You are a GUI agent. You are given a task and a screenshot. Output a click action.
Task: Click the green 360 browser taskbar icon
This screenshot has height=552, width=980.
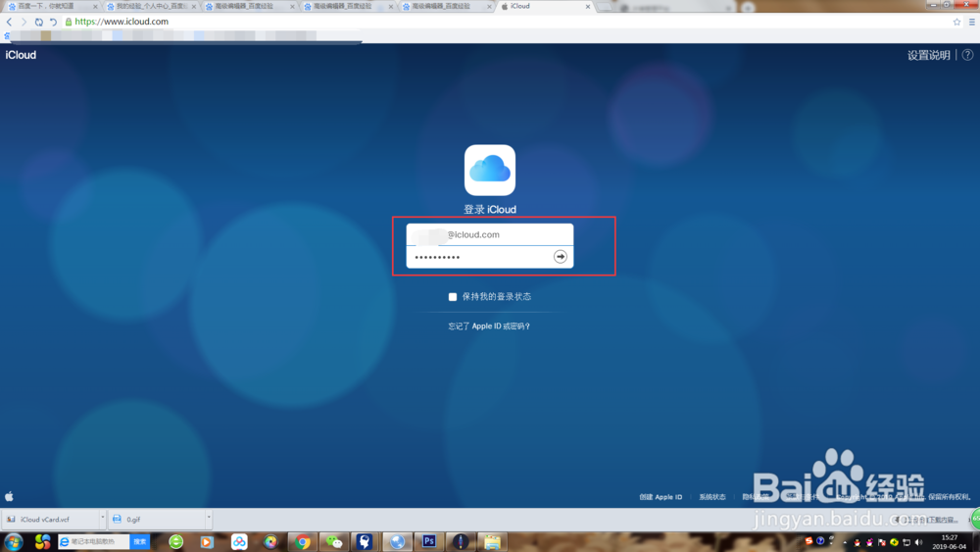pyautogui.click(x=176, y=542)
